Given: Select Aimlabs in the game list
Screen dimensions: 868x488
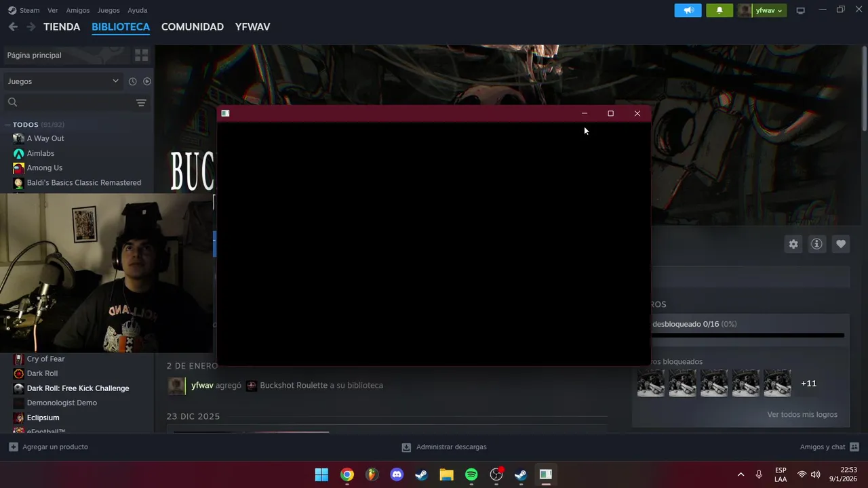Looking at the screenshot, I should click(x=41, y=153).
